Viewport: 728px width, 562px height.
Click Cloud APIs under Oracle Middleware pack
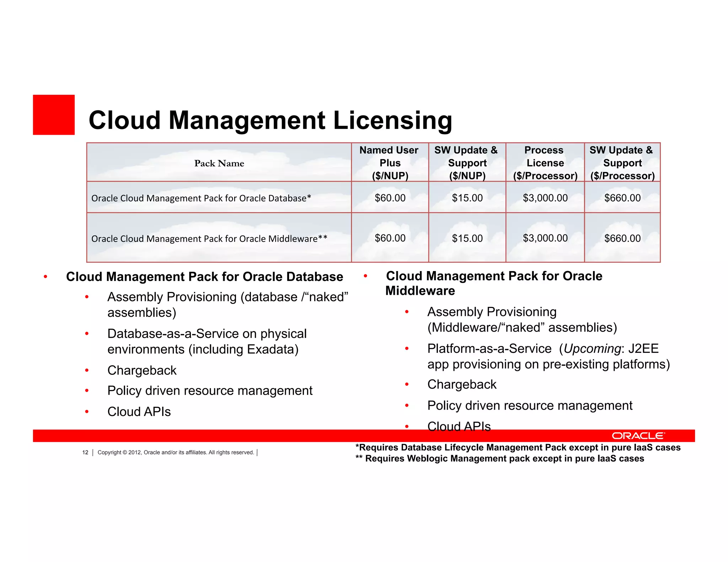[459, 426]
